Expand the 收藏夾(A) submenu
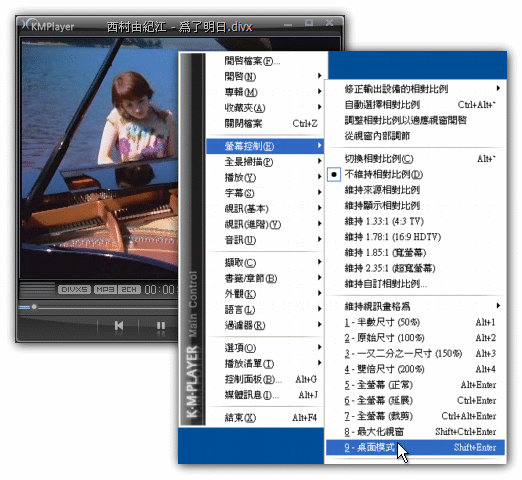This screenshot has height=480, width=522. 265,108
